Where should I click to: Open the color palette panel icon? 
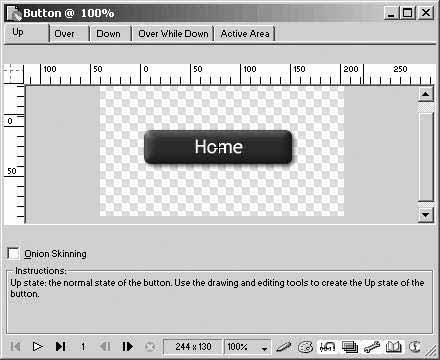tap(305, 347)
